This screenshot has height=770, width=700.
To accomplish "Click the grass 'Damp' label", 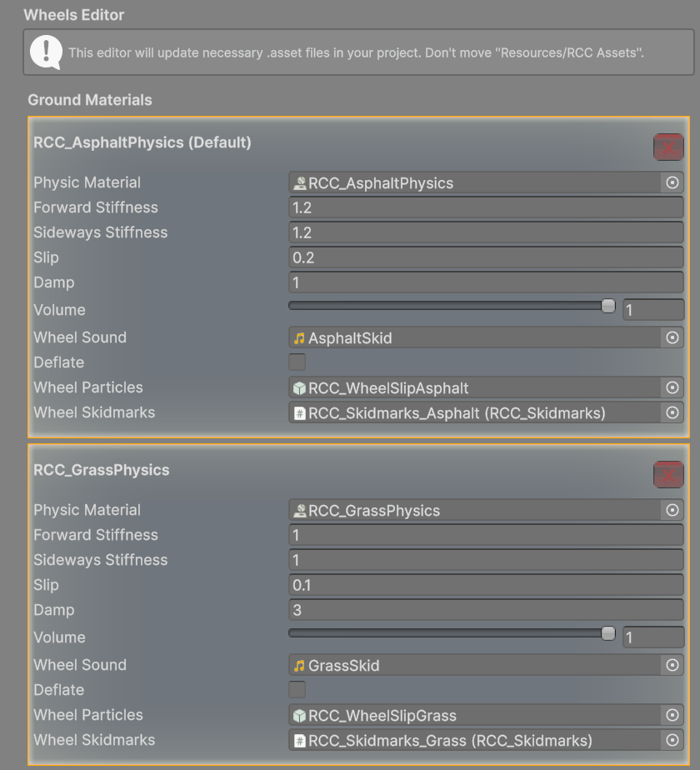I will pyautogui.click(x=54, y=610).
